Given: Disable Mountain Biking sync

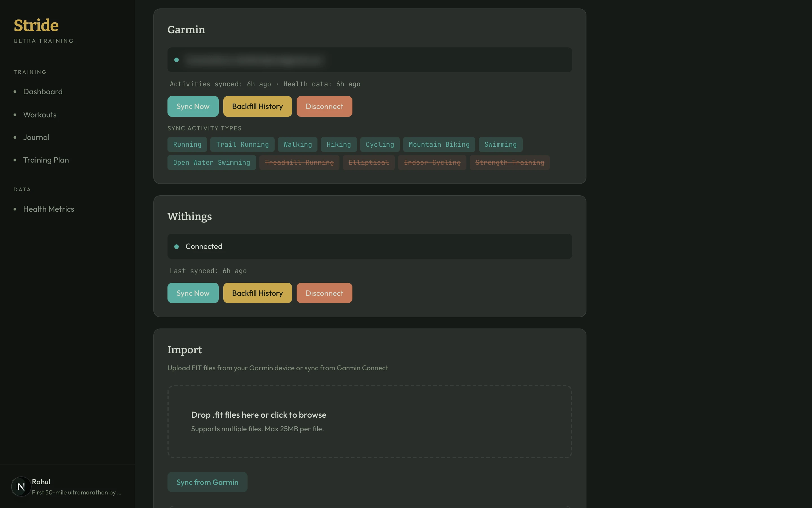Looking at the screenshot, I should (439, 144).
